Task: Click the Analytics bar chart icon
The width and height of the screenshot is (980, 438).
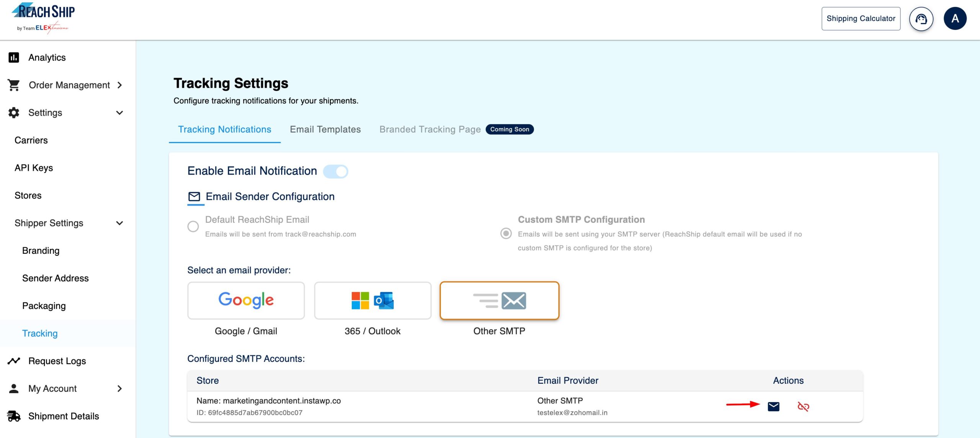Action: (x=14, y=57)
